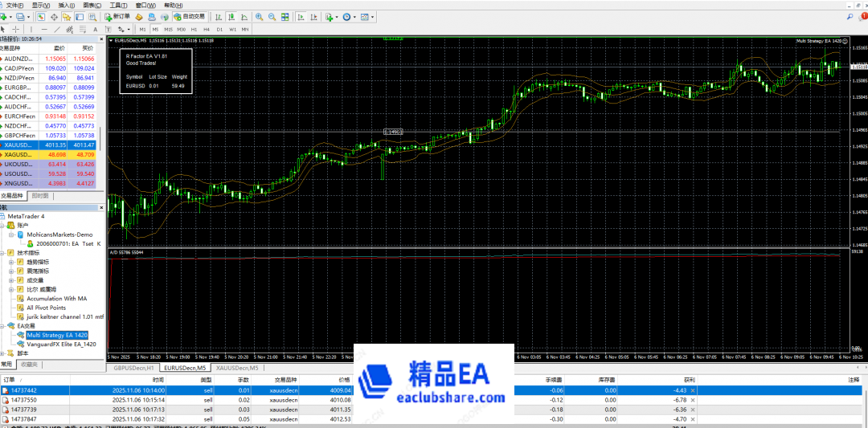The height and width of the screenshot is (428, 868).
Task: Switch chart to H1 timeframe
Action: (194, 29)
